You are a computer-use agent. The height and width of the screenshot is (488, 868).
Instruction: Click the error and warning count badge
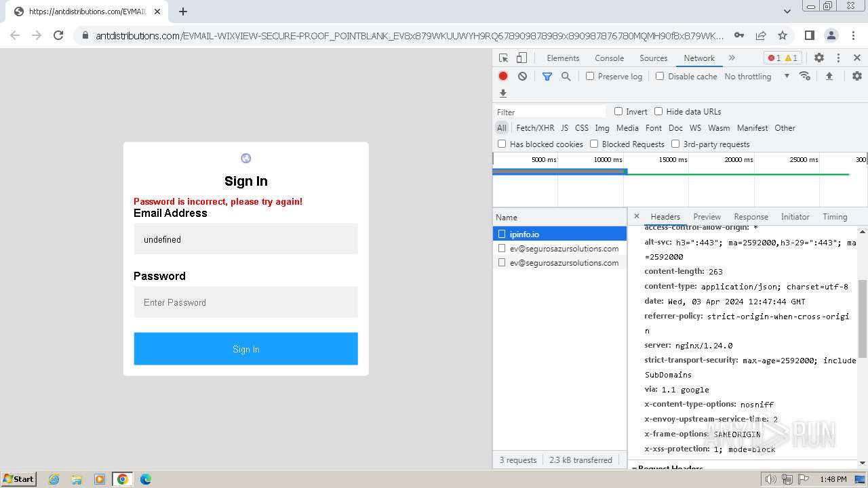click(x=783, y=58)
